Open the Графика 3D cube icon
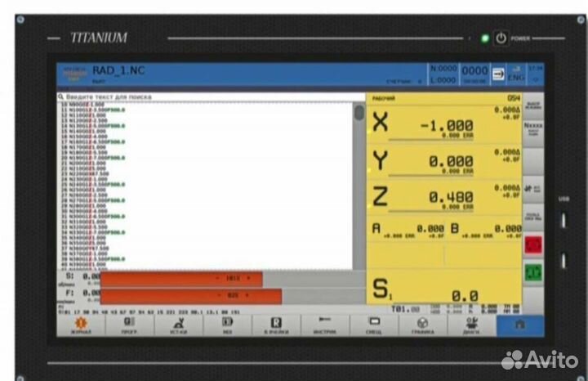Screen dimensions: 588x381 click(422, 325)
